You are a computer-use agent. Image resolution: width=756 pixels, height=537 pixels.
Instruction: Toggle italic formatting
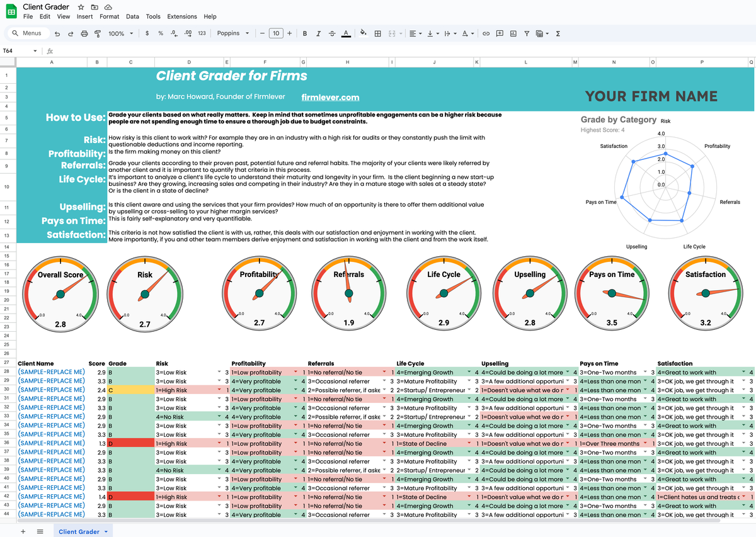pyautogui.click(x=318, y=33)
